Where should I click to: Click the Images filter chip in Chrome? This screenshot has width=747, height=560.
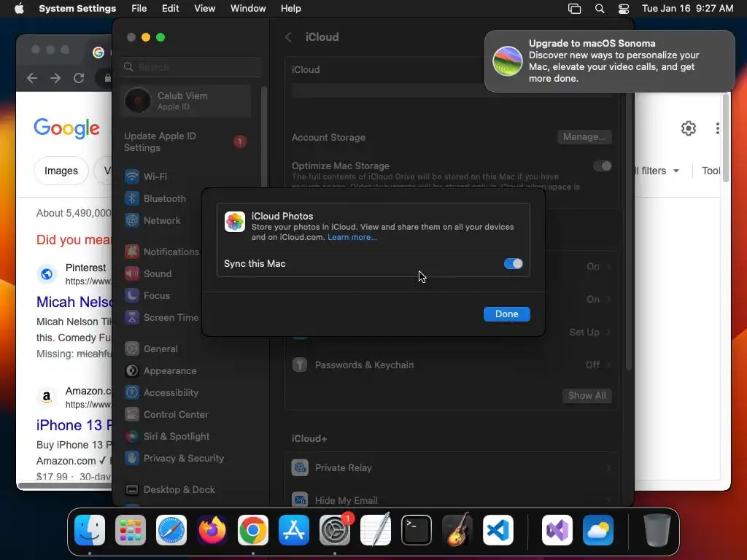tap(61, 171)
